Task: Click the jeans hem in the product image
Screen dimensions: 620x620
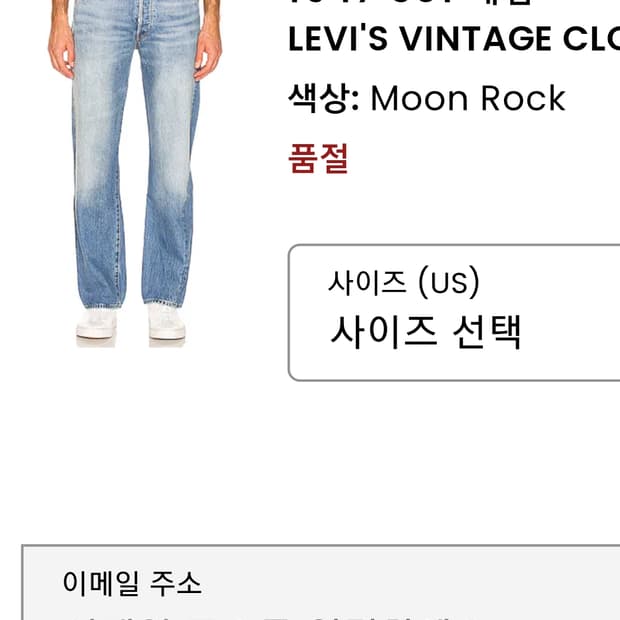Action: (132, 301)
